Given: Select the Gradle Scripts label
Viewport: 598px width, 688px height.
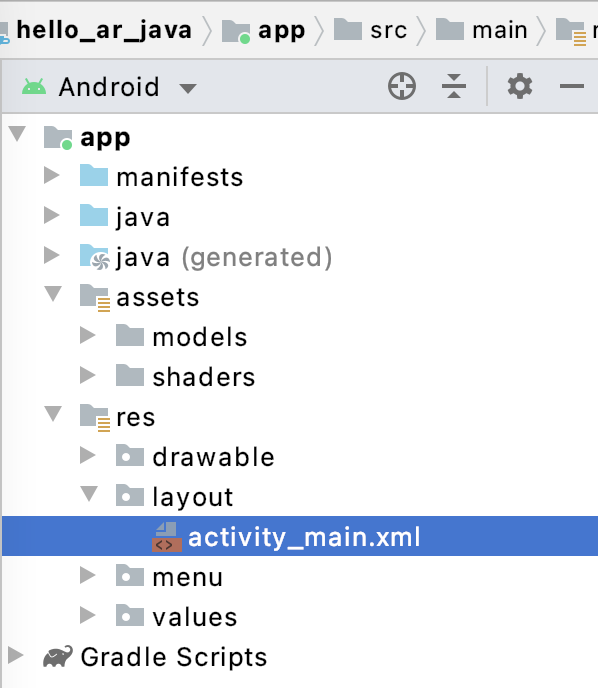Looking at the screenshot, I should pyautogui.click(x=174, y=657).
